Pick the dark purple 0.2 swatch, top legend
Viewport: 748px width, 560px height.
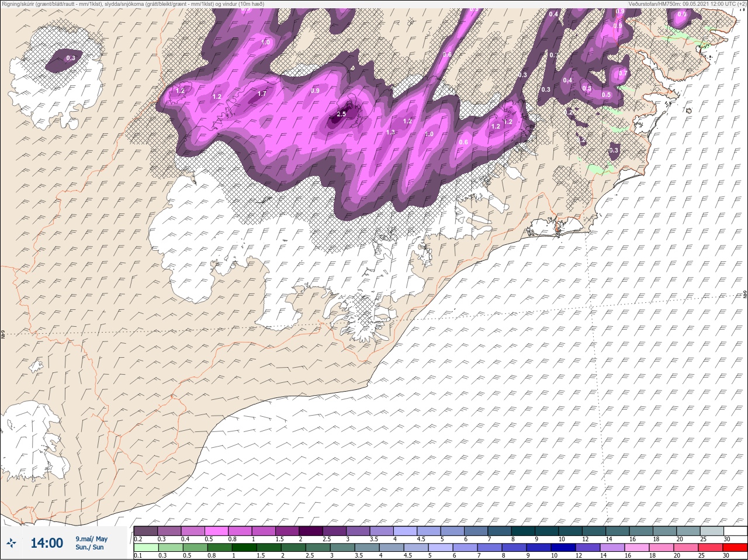[x=146, y=531]
